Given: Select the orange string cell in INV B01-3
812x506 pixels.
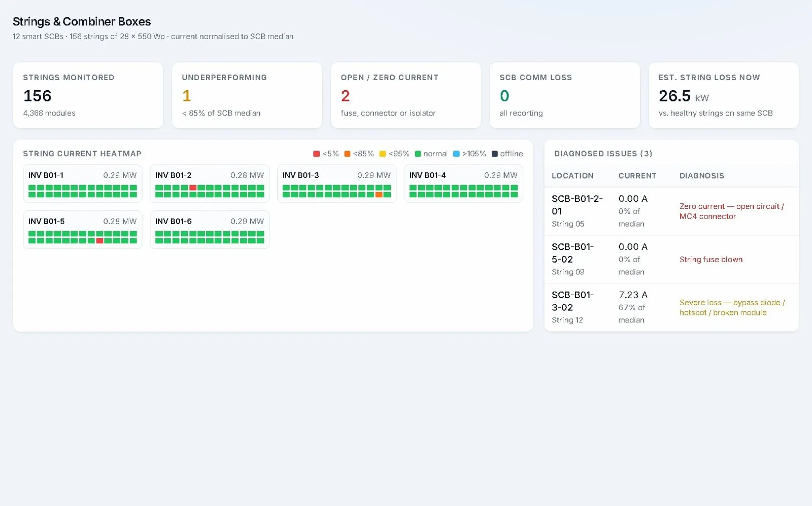Looking at the screenshot, I should pos(379,195).
